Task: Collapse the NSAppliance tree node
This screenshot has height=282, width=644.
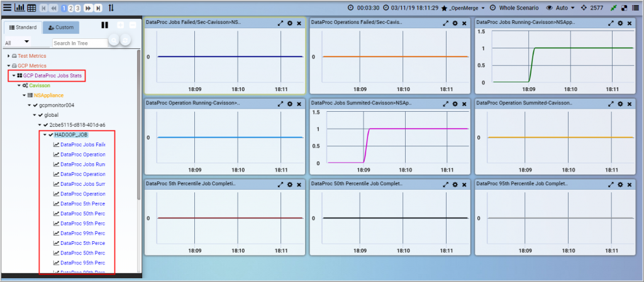Action: tap(25, 95)
